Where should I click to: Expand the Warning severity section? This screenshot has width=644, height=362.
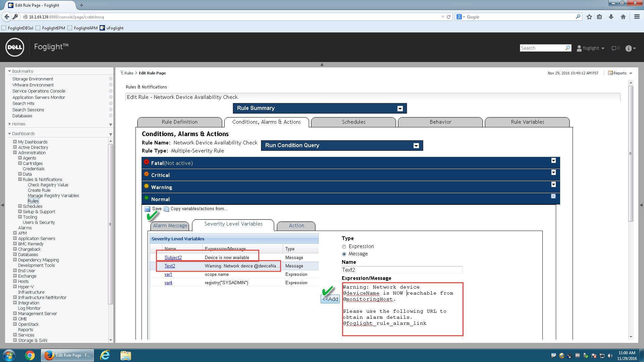click(x=553, y=185)
